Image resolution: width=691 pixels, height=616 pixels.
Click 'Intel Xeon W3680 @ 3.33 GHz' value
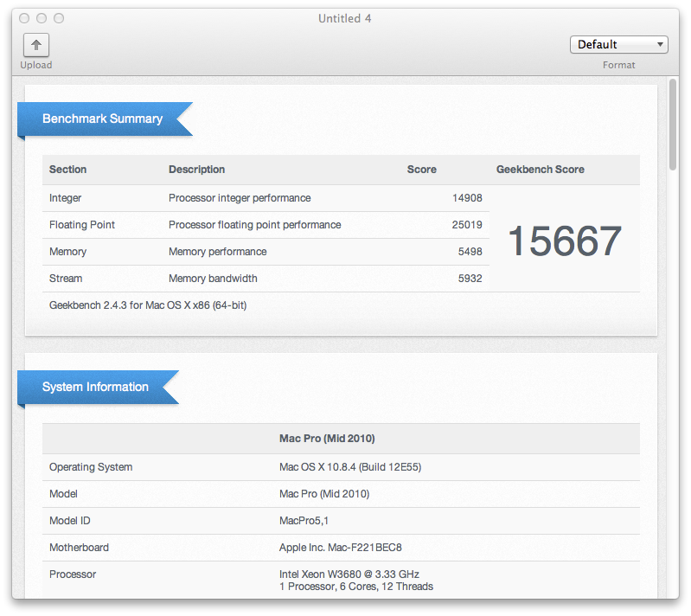click(349, 574)
